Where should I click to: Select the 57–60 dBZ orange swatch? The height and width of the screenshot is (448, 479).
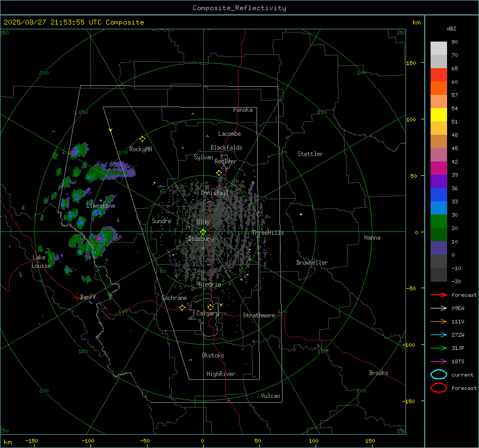[439, 88]
